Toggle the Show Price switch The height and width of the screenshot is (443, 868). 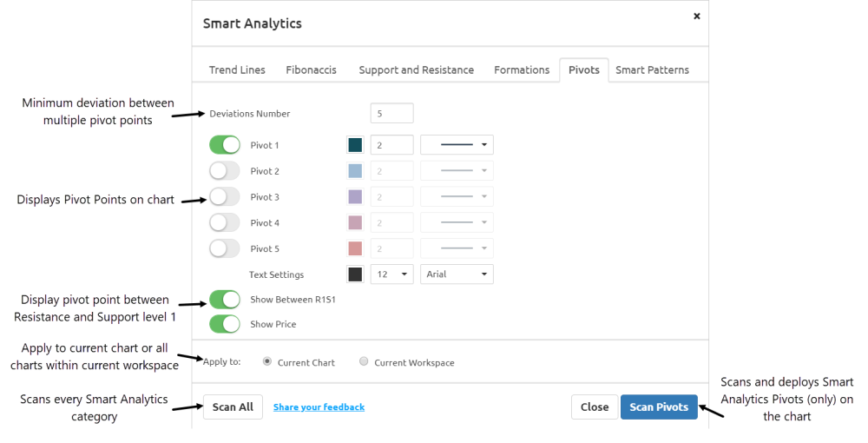(x=224, y=324)
